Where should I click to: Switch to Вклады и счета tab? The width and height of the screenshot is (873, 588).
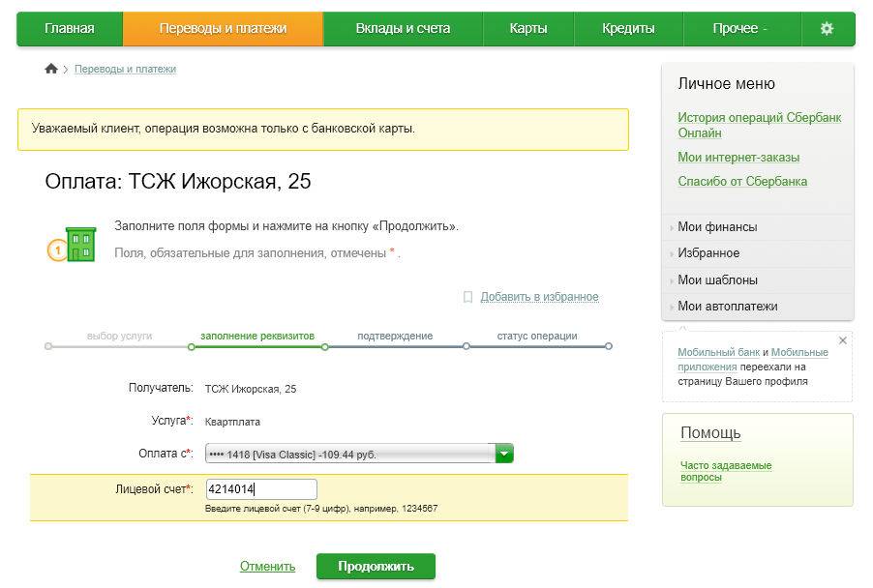coord(403,29)
